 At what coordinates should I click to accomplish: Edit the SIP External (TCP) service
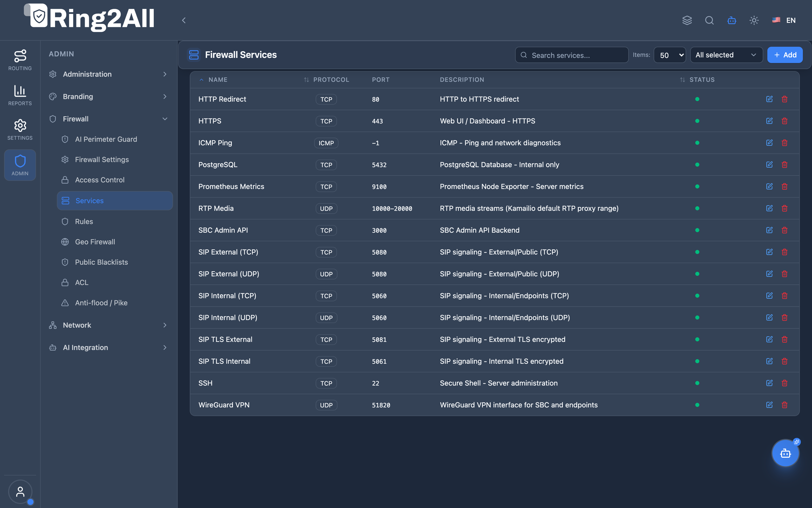pyautogui.click(x=769, y=252)
